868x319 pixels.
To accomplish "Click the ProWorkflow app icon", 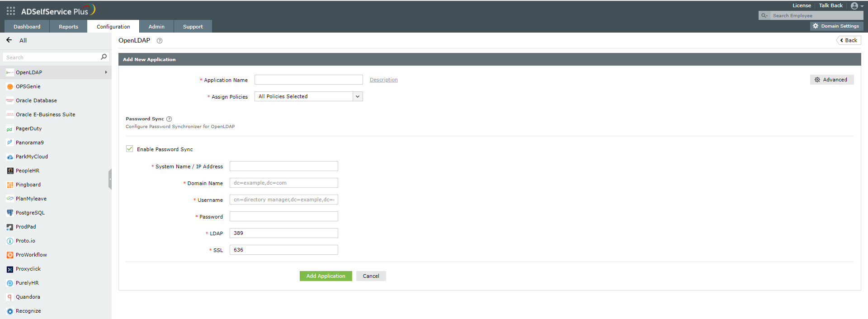I will click(x=10, y=255).
